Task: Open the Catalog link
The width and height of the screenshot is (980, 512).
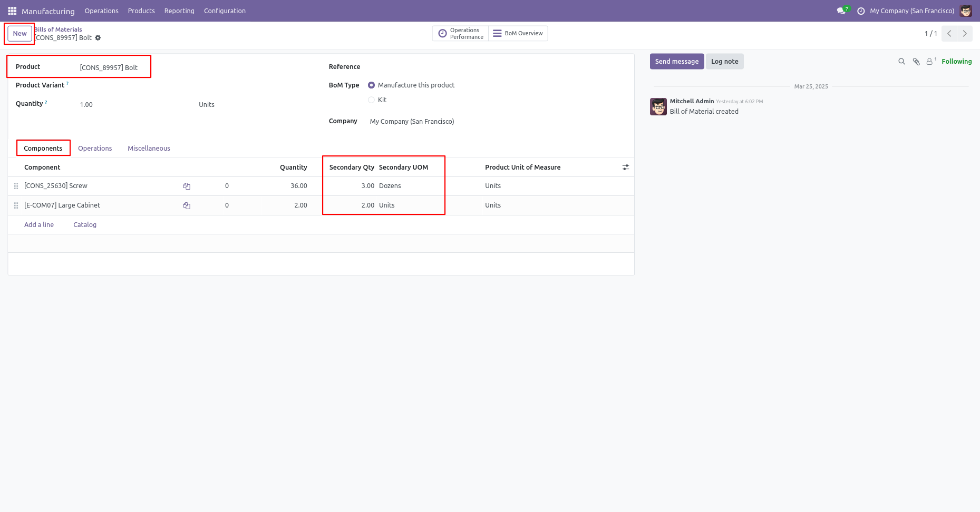Action: [85, 225]
